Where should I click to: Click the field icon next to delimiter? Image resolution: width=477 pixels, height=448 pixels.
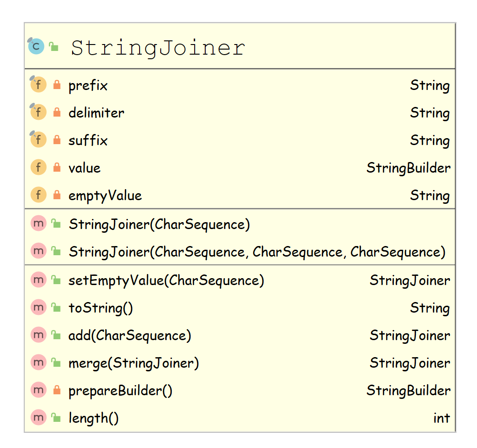[x=39, y=112]
